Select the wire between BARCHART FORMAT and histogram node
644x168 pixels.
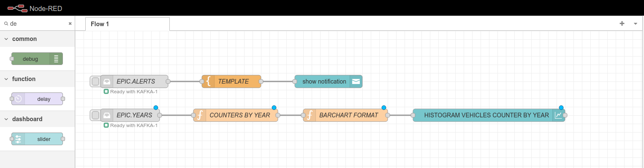[x=400, y=115]
